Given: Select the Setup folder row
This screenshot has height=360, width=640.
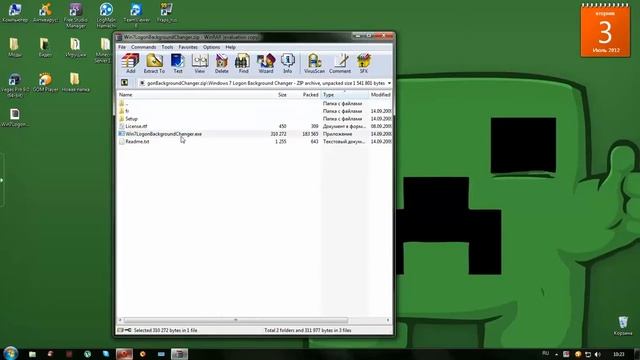Looking at the screenshot, I should pos(254,119).
